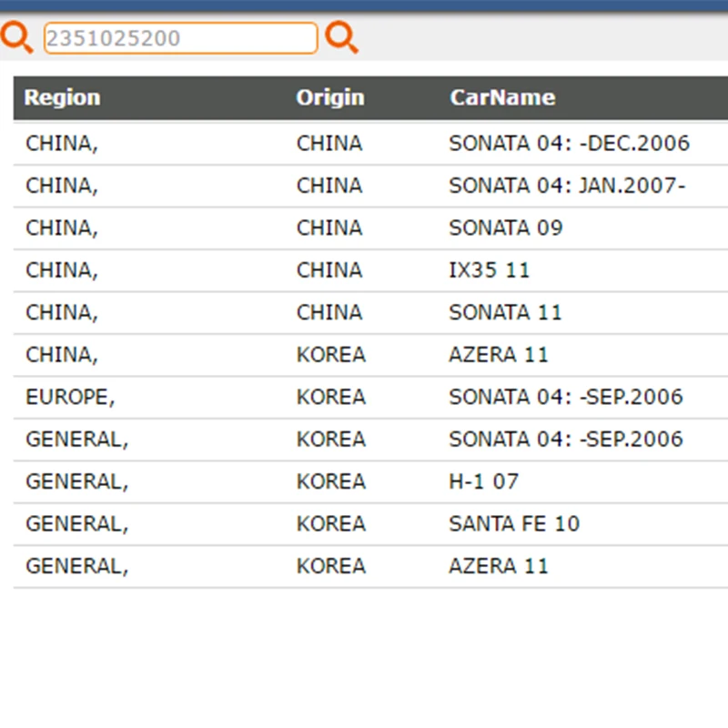Focus the part number search field

point(180,38)
